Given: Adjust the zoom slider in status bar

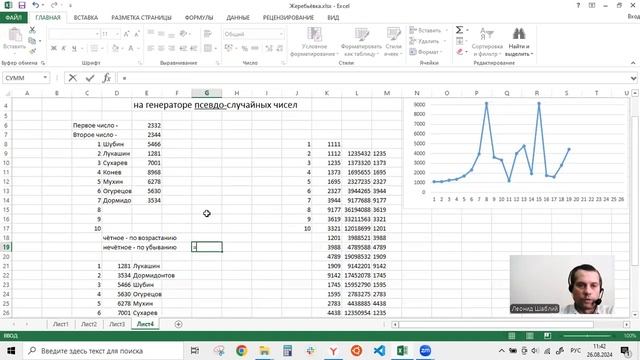Looking at the screenshot, I should 587,336.
